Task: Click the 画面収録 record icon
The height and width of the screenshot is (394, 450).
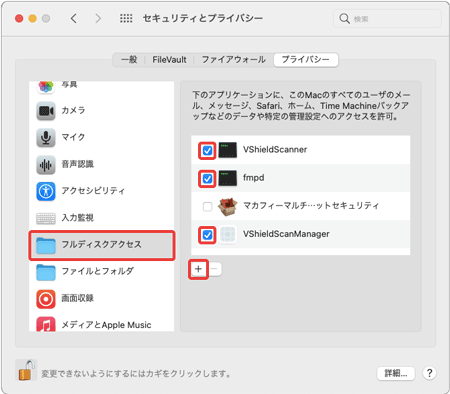Action: [46, 299]
